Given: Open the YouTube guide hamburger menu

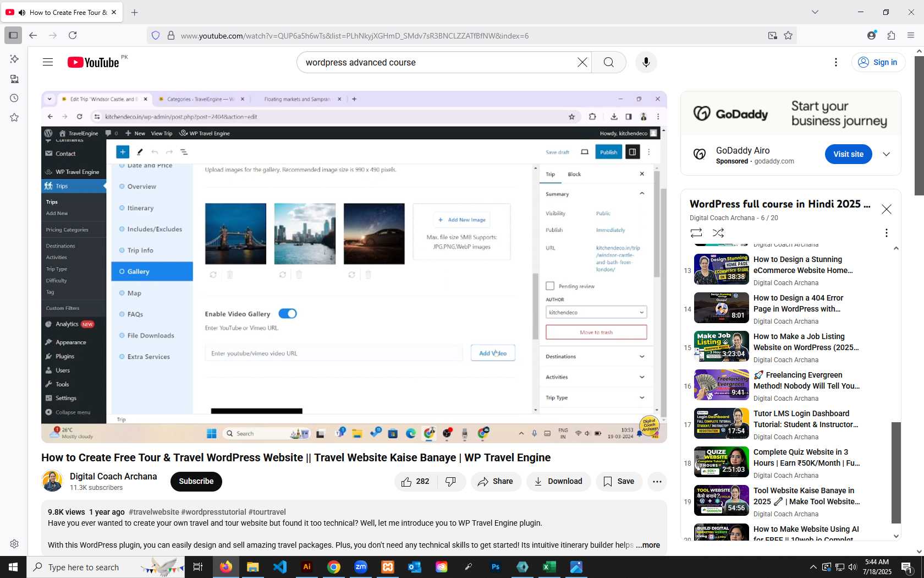Looking at the screenshot, I should pyautogui.click(x=48, y=62).
